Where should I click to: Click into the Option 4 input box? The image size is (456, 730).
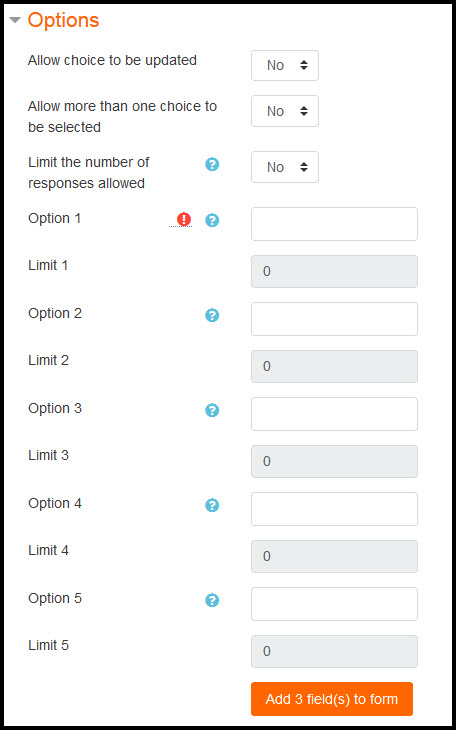point(334,509)
